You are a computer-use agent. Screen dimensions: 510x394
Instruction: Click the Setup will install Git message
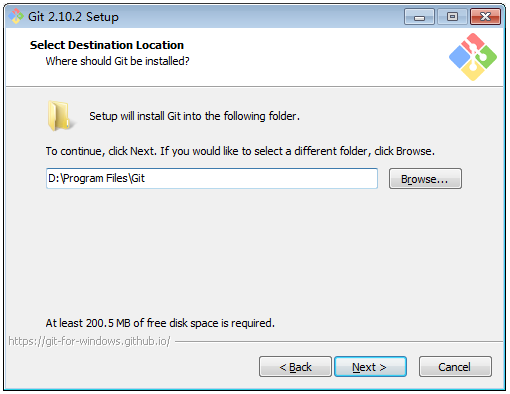point(194,116)
